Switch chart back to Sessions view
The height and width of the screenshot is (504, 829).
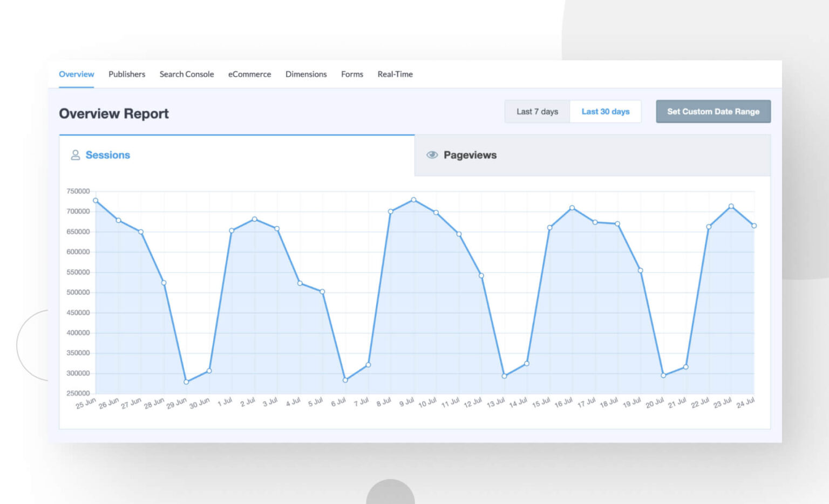tap(107, 155)
